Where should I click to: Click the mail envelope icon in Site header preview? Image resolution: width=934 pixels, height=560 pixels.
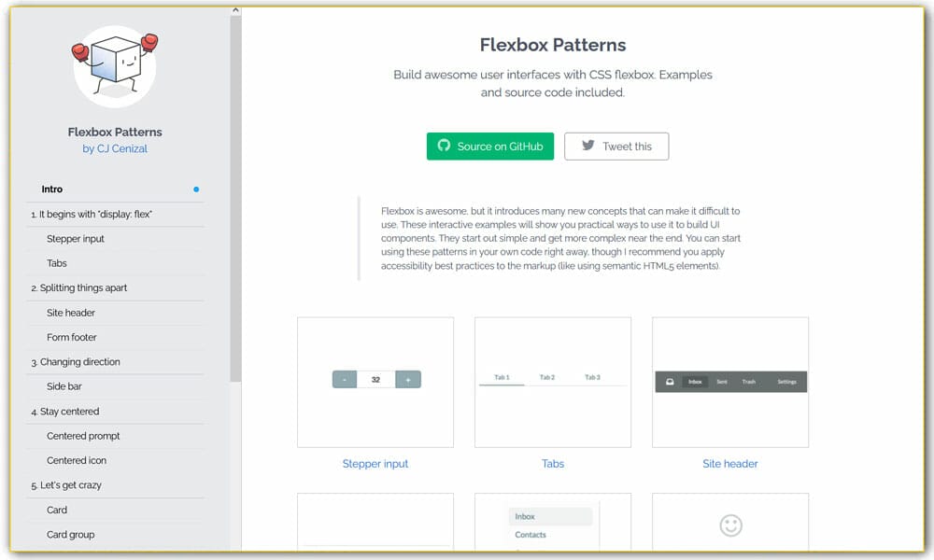[668, 382]
